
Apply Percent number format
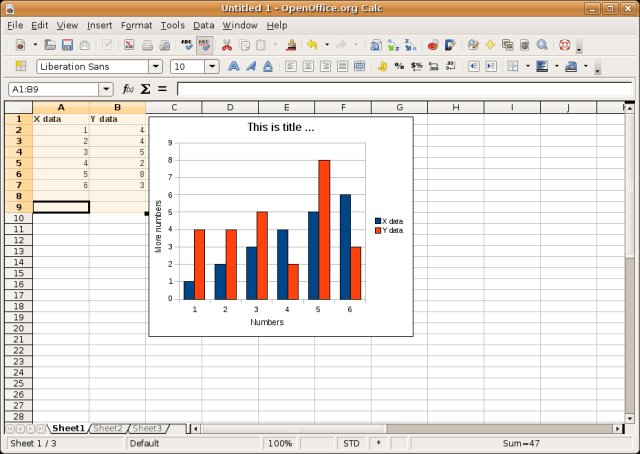(399, 66)
